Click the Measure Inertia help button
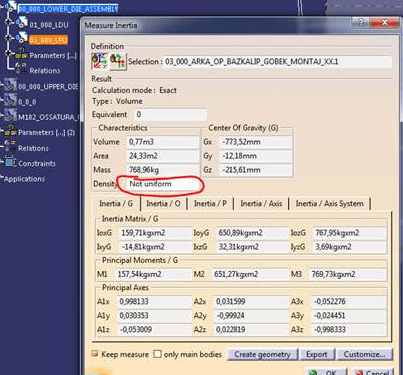The width and height of the screenshot is (403, 375). pos(359,23)
